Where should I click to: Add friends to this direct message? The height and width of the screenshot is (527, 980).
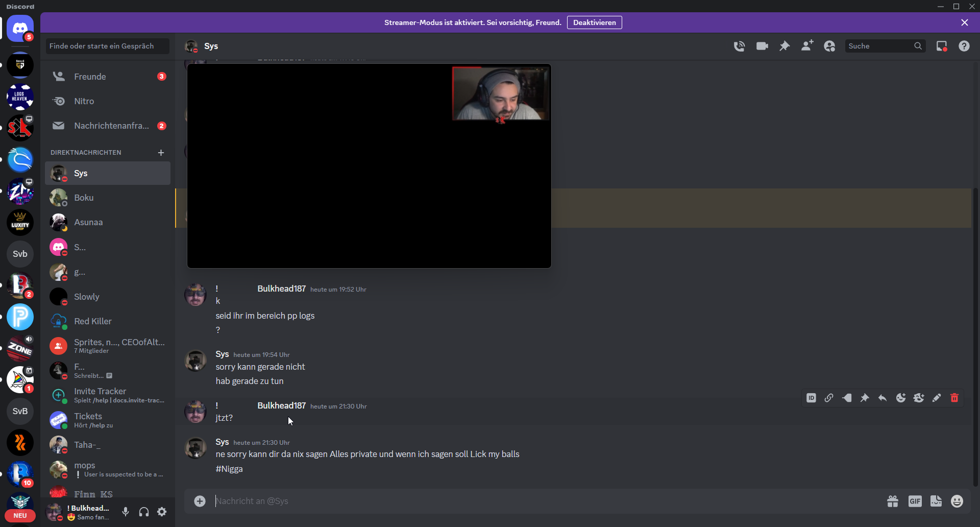pos(807,46)
